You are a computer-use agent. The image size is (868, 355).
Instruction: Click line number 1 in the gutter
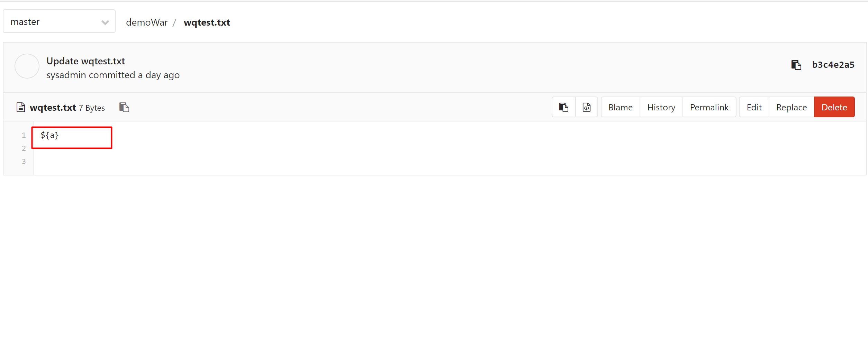tap(24, 135)
